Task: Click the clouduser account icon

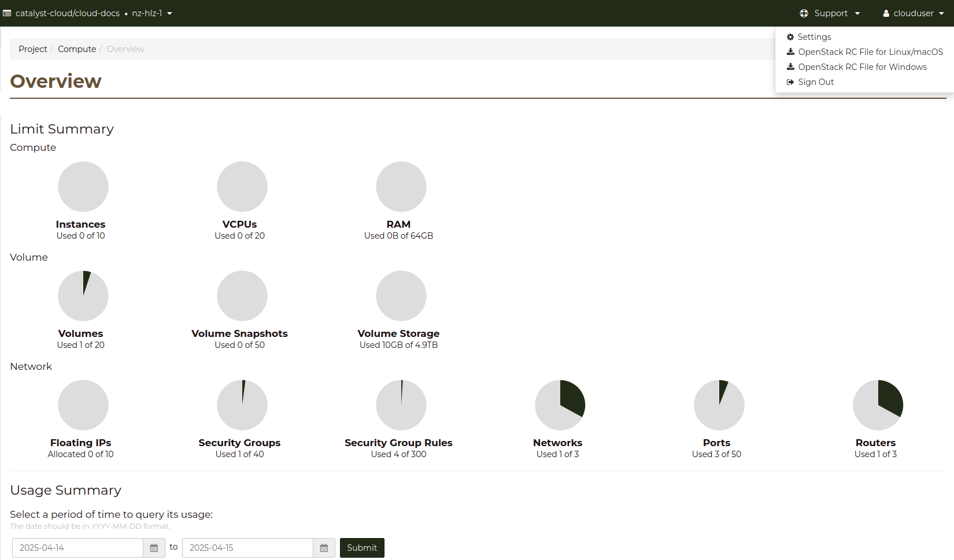Action: coord(885,13)
